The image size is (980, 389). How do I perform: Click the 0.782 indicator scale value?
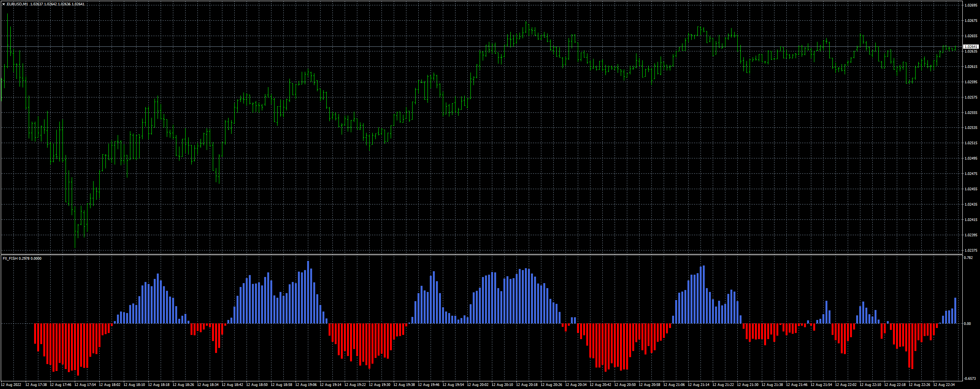coord(968,258)
